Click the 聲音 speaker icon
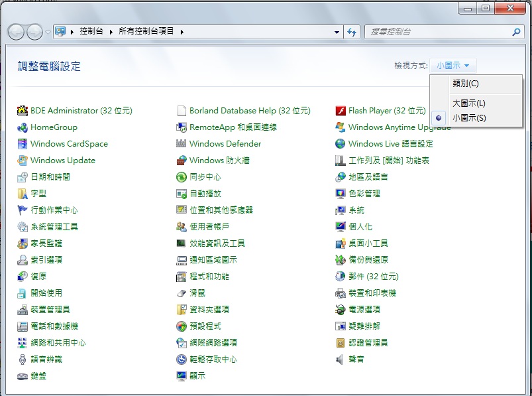This screenshot has height=396, width=532. (x=341, y=360)
